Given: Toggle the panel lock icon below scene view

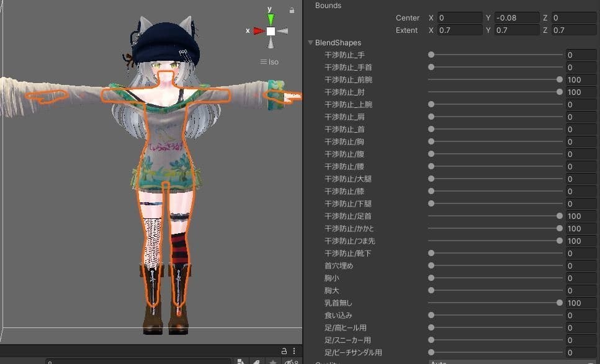Looking at the screenshot, I should pyautogui.click(x=284, y=350).
